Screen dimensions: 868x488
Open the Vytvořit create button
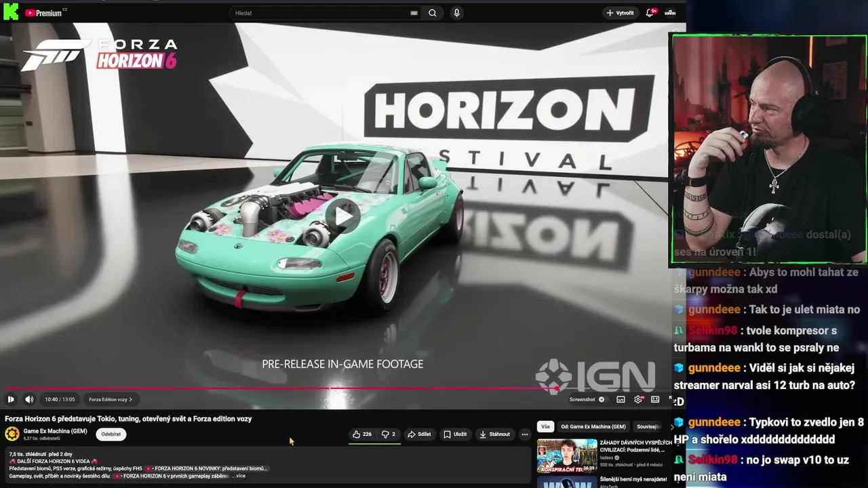tap(620, 13)
